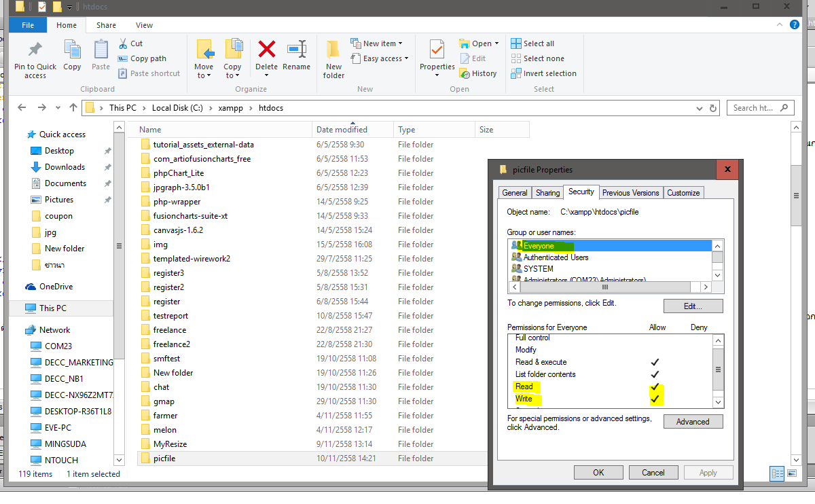The height and width of the screenshot is (504, 815).
Task: Click Paste shortcut in ribbon
Action: pyautogui.click(x=149, y=73)
